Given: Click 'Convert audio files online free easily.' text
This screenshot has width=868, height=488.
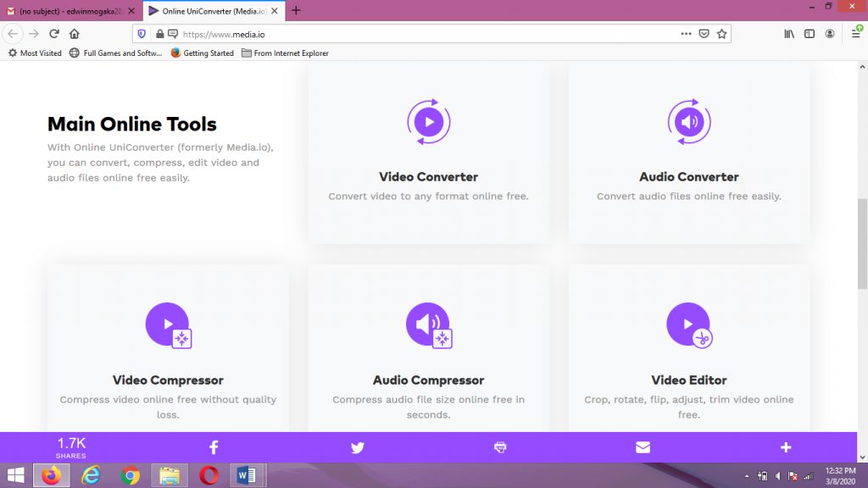Looking at the screenshot, I should [x=689, y=196].
